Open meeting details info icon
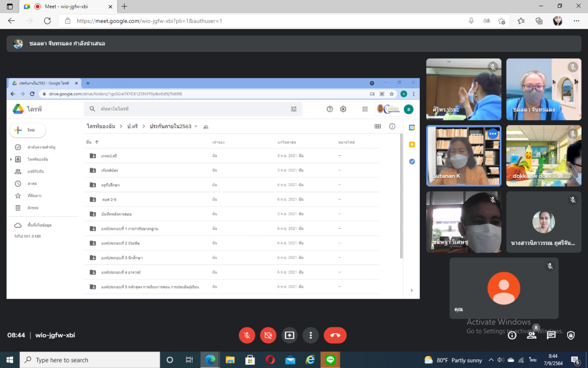Viewport: 588px width, 368px height. click(512, 335)
